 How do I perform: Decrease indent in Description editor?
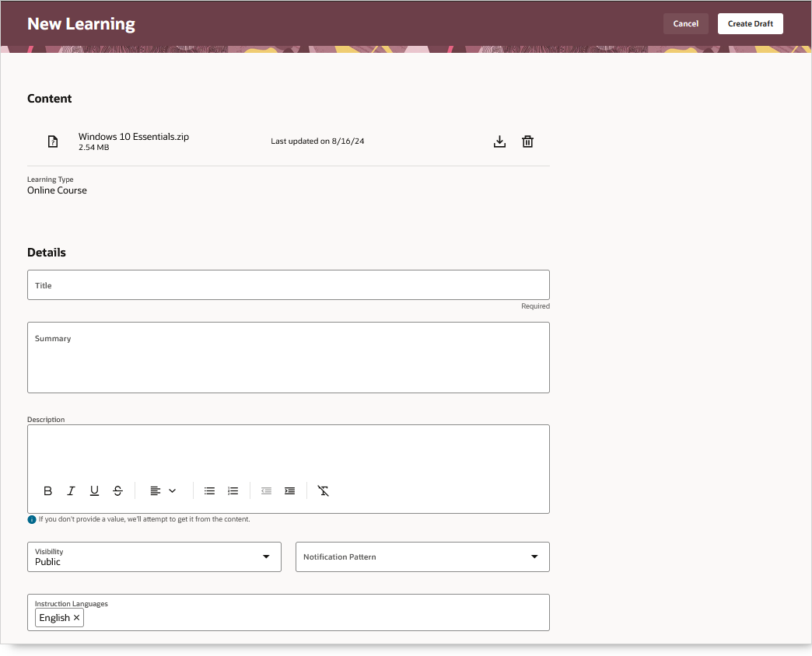point(266,490)
